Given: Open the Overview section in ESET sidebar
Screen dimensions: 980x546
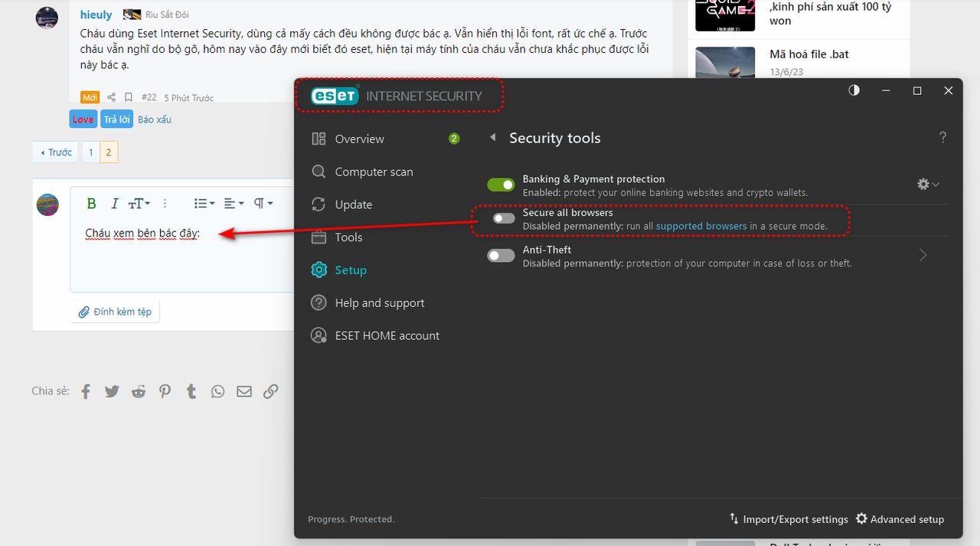Looking at the screenshot, I should [359, 139].
